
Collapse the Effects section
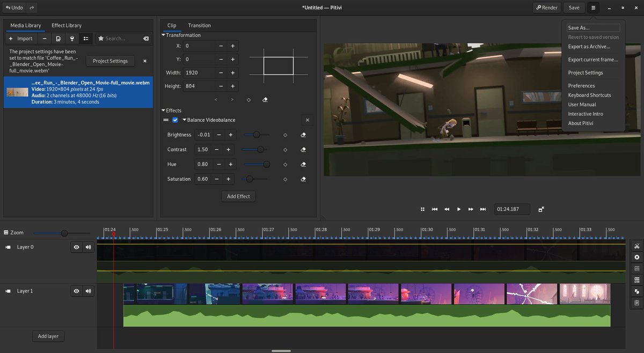click(164, 111)
